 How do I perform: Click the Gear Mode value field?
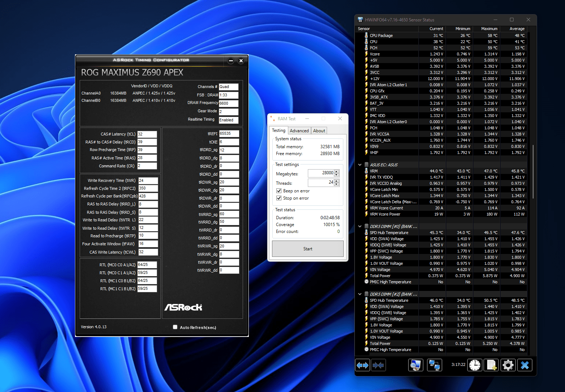point(229,112)
